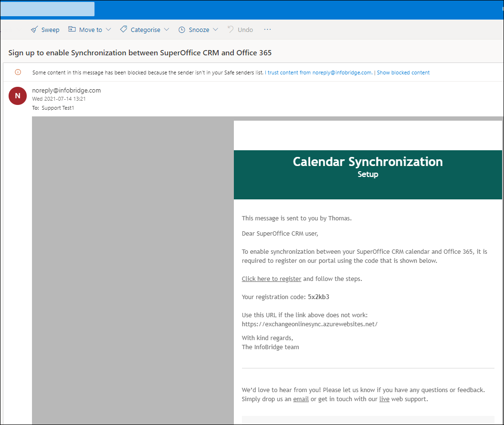The width and height of the screenshot is (504, 425).
Task: Click the orange info icon in blocked-content bar
Action: point(18,73)
